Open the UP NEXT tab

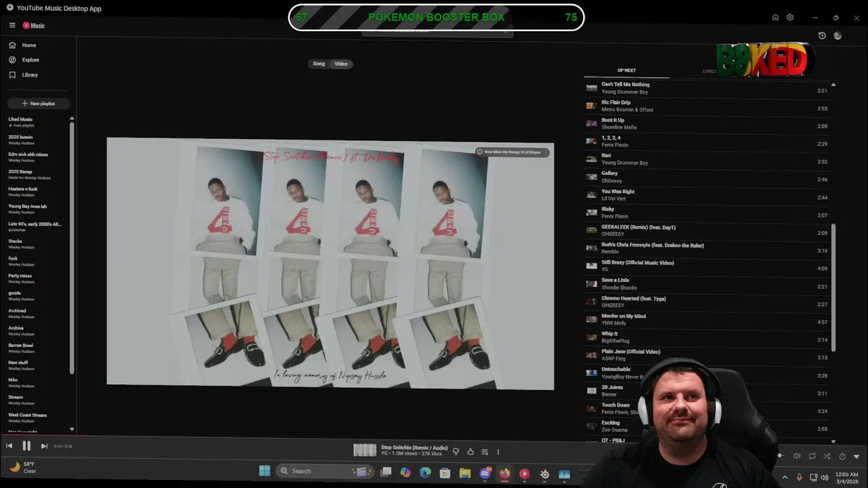click(x=627, y=70)
